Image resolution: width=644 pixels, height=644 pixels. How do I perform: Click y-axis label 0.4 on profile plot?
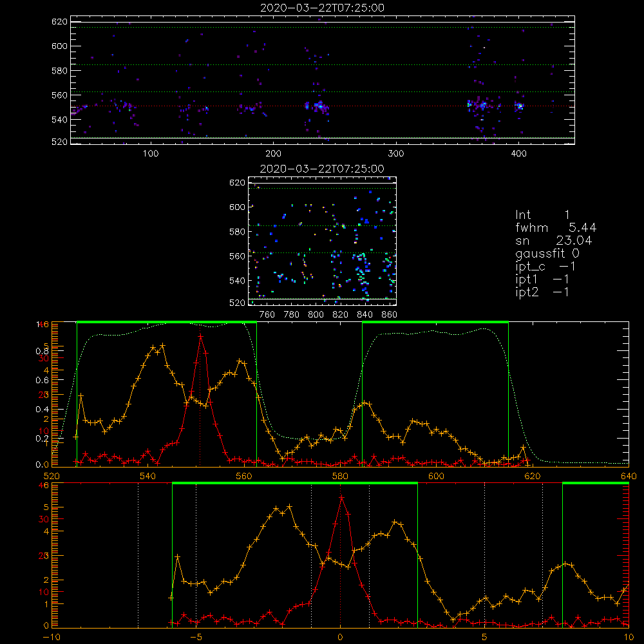coord(42,409)
